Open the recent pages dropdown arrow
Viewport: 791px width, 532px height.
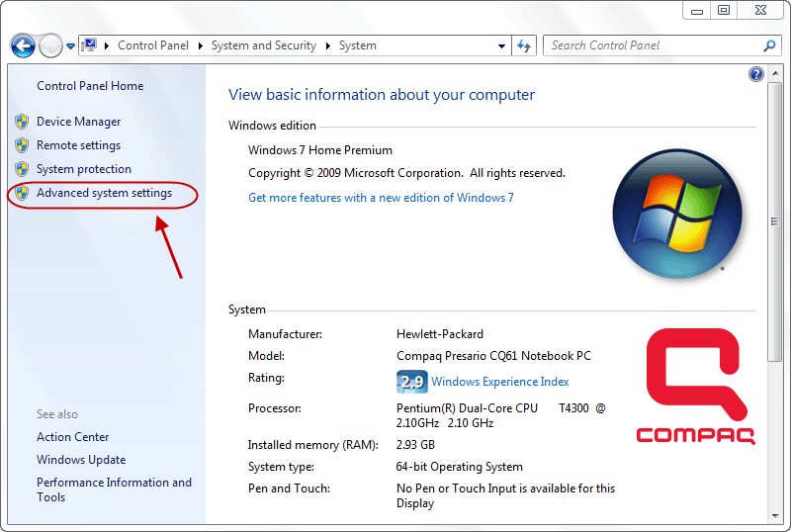70,45
